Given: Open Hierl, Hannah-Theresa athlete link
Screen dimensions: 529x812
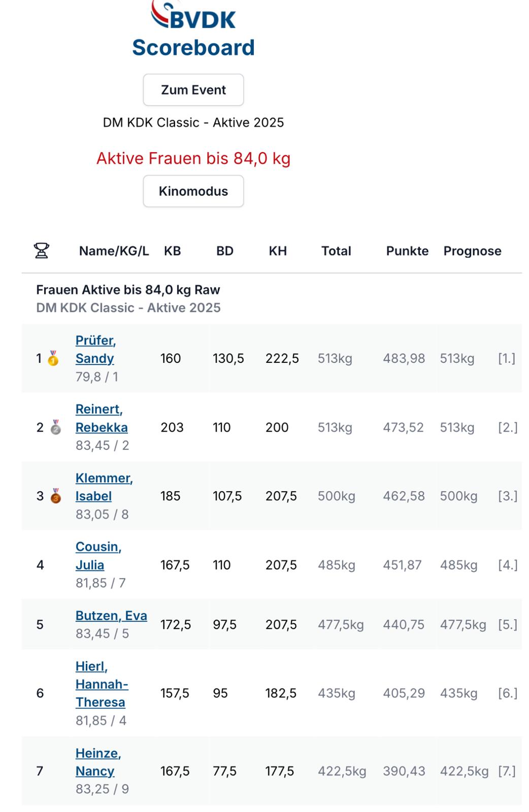Looking at the screenshot, I should [102, 684].
